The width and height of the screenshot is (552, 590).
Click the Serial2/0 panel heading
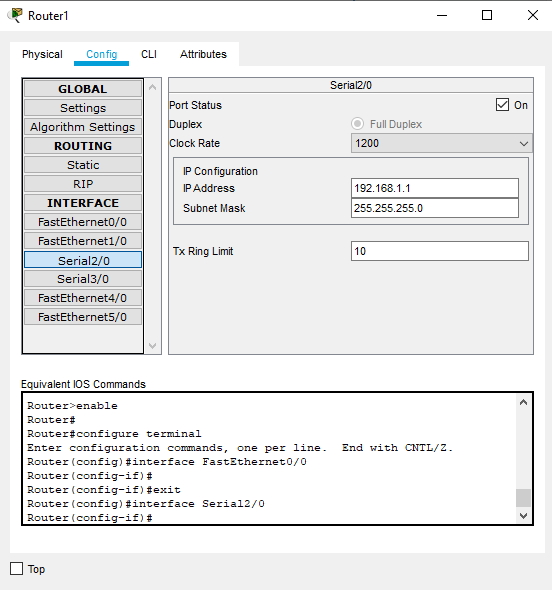pos(351,85)
